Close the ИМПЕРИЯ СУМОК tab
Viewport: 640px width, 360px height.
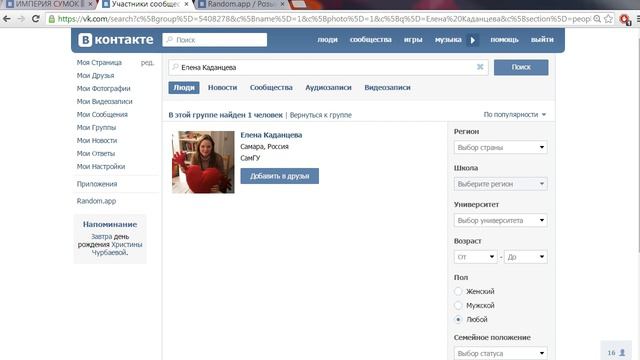pos(90,4)
